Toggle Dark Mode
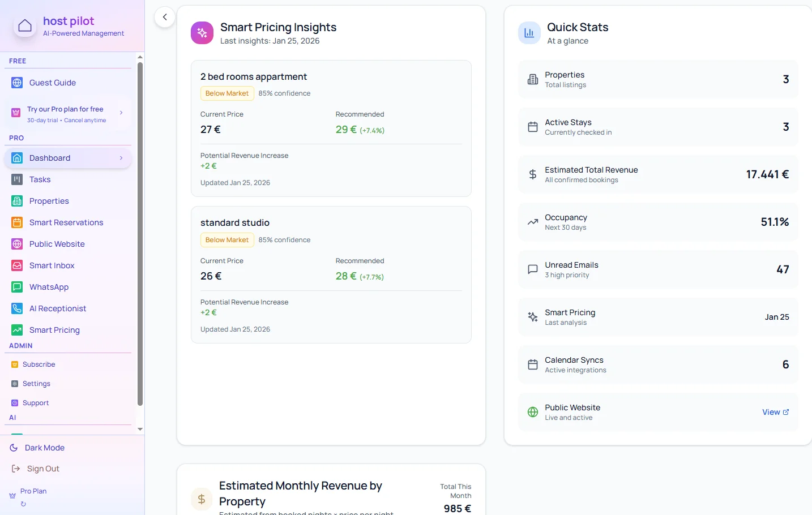Screen dimensions: 812x515 [44, 448]
